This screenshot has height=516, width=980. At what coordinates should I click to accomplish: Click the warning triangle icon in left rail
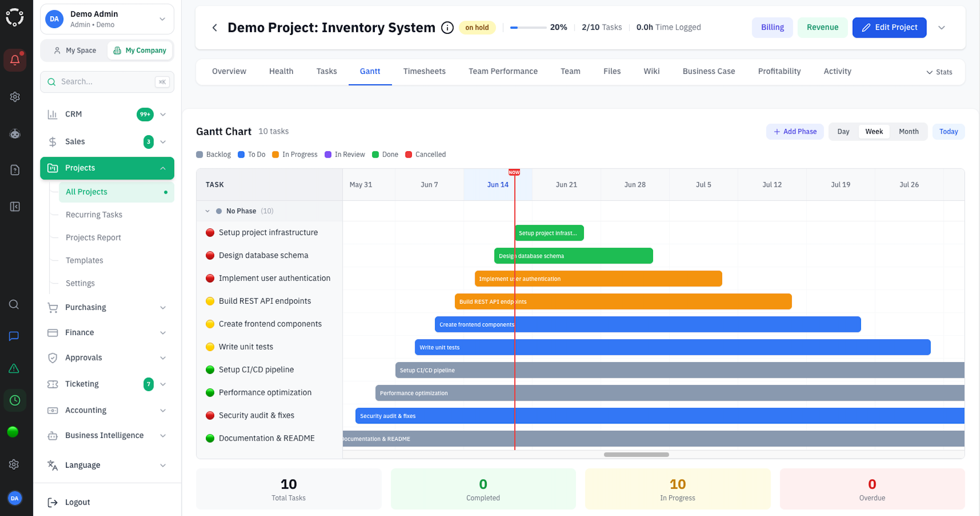[14, 368]
